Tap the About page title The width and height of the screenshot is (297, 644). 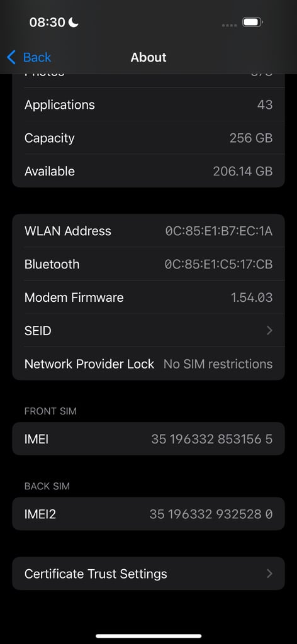click(x=148, y=57)
